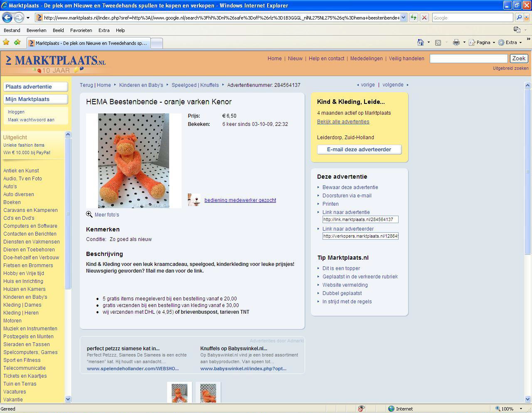This screenshot has width=532, height=413.
Task: Click the page vertical scrollbar thumb
Action: click(x=527, y=172)
